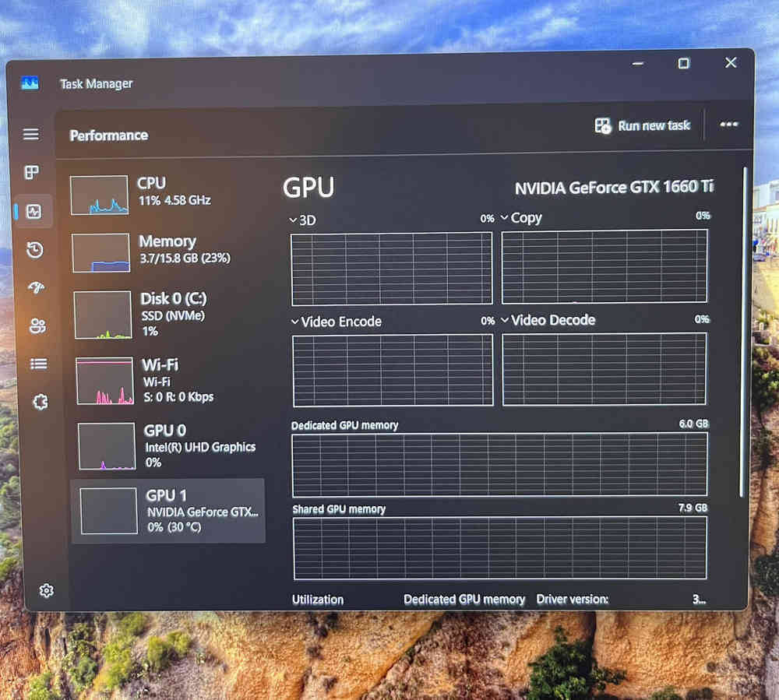Click the vertical scrollbar of GPU panel
779x700 pixels.
click(742, 332)
